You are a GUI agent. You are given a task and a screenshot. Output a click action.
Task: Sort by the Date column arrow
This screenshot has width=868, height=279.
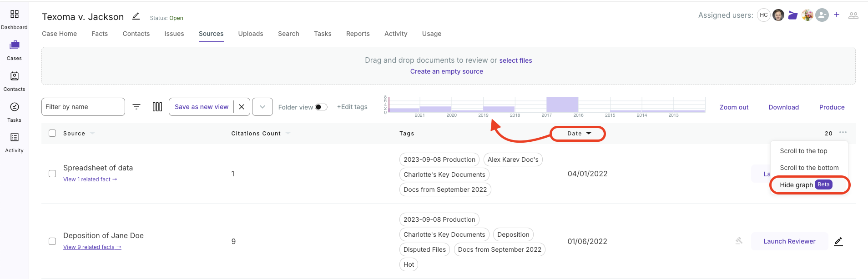(x=589, y=134)
